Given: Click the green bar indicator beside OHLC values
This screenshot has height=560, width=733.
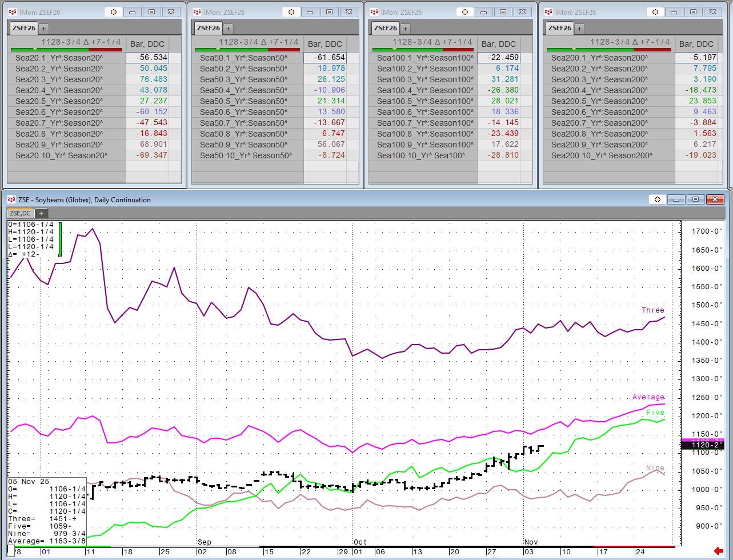Looking at the screenshot, I should 60,239.
